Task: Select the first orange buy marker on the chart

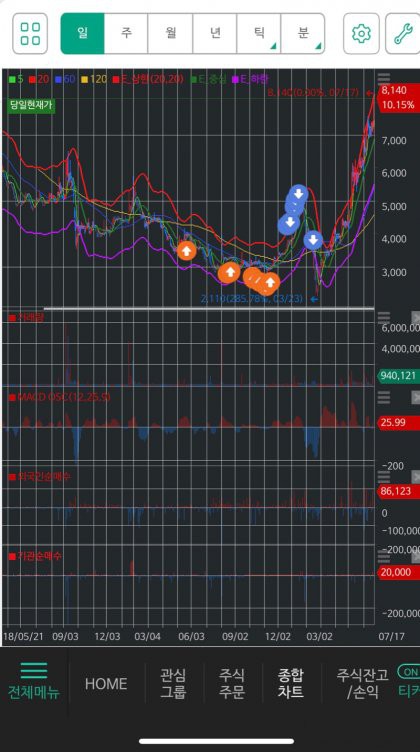Action: (187, 250)
